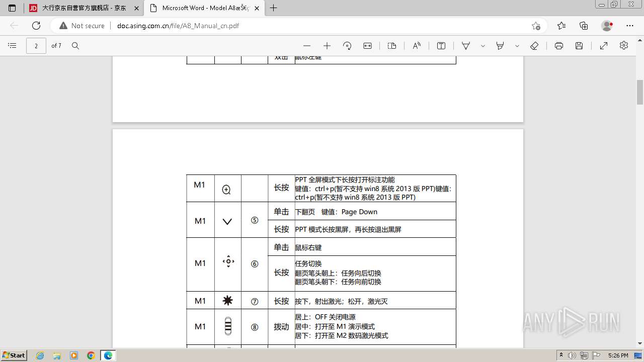Launch Internet Explorer from taskbar

[40, 355]
